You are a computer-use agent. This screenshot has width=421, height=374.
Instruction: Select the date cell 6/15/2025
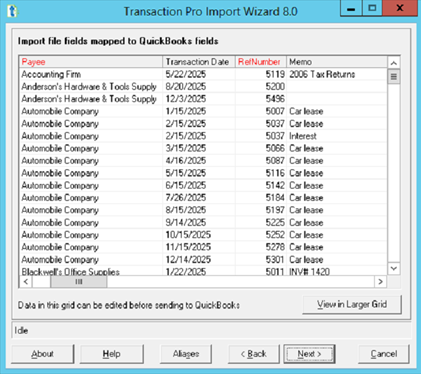coord(199,185)
